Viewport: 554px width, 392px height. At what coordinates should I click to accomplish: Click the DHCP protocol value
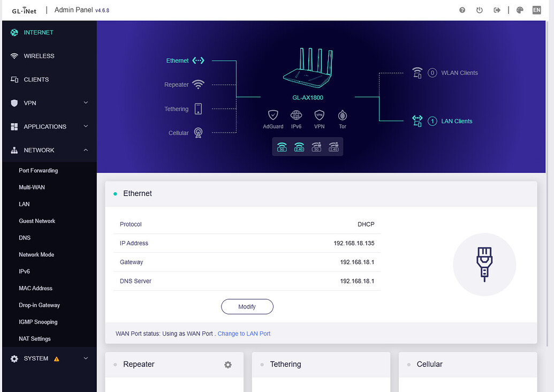(366, 224)
